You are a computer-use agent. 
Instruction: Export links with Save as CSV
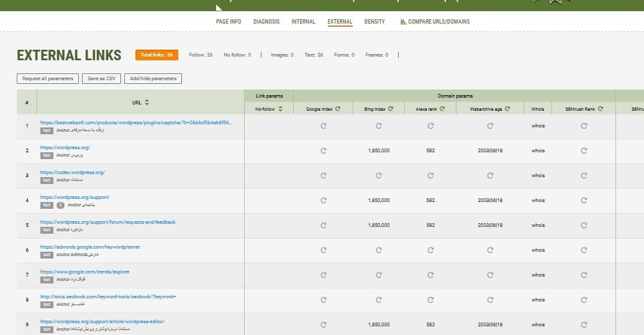coord(101,78)
